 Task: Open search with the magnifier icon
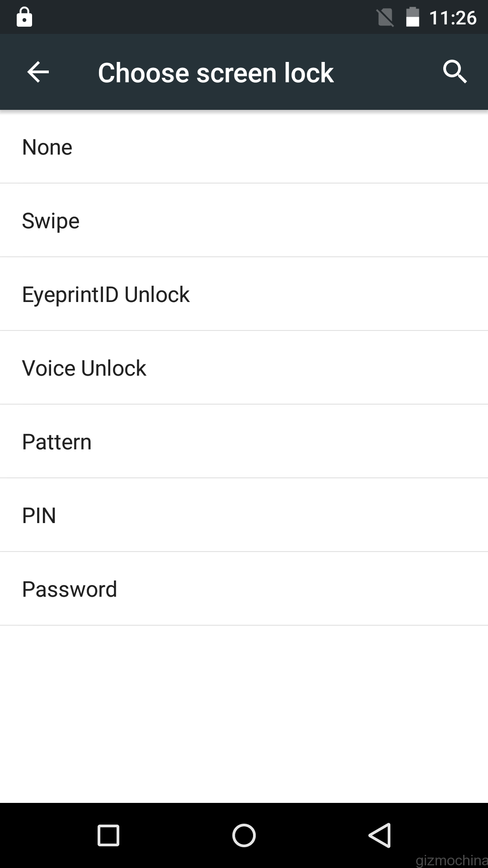(x=455, y=72)
